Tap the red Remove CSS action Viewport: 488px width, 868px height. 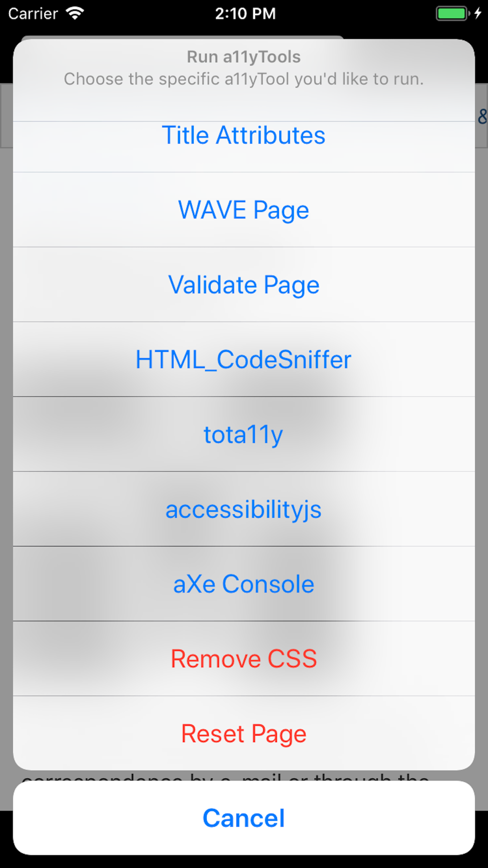click(x=244, y=659)
